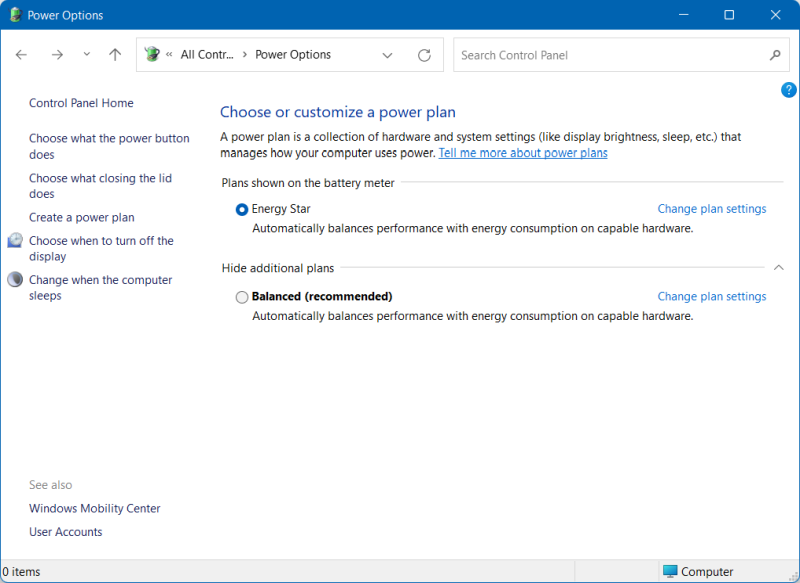Click inside the Search Control Panel field
Viewport: 800px width, 583px height.
600,55
